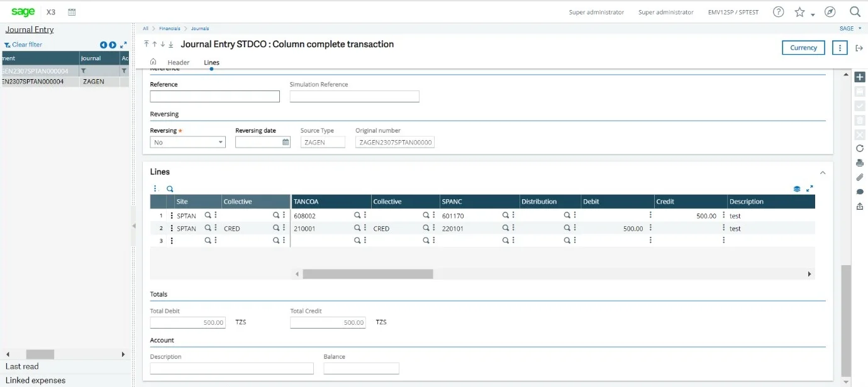868x387 pixels.
Task: Open attachments with the paperclip icon
Action: point(860,177)
